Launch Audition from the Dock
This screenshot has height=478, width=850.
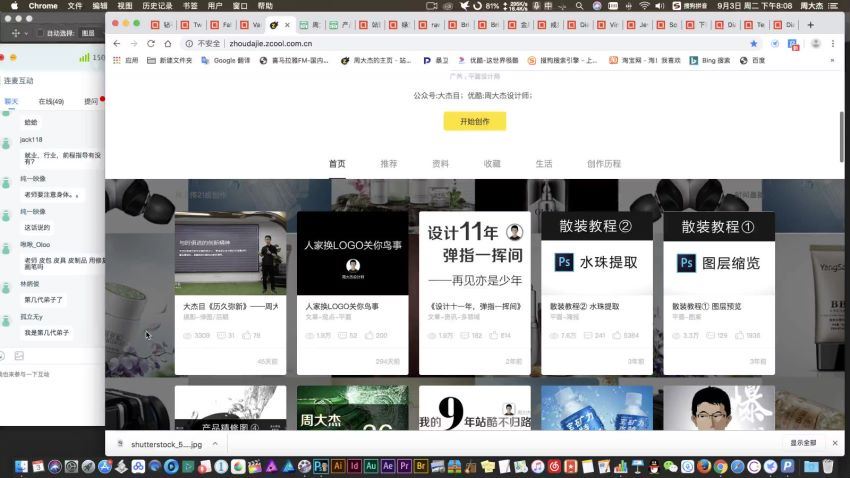point(371,466)
